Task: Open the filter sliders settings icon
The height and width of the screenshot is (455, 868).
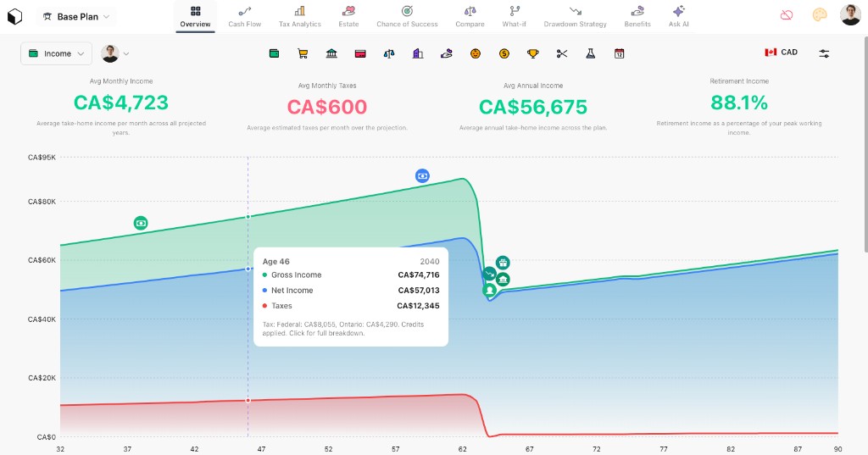Action: point(824,53)
